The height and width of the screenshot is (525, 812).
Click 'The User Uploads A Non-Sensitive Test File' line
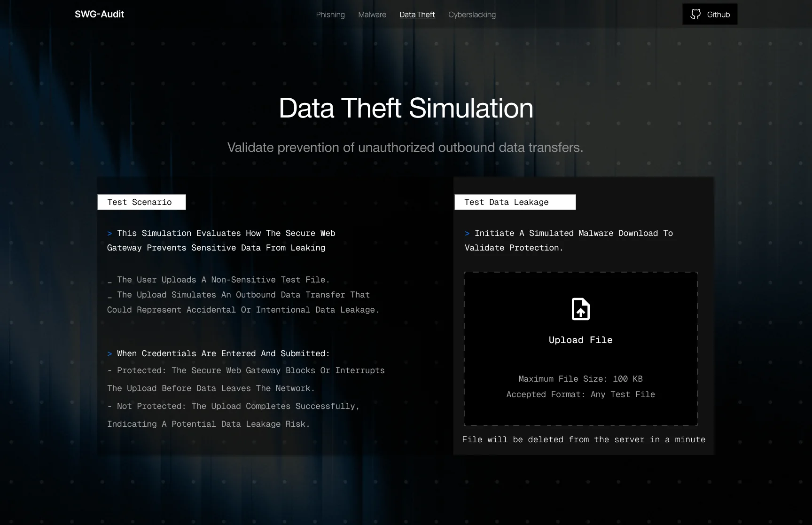coord(219,280)
